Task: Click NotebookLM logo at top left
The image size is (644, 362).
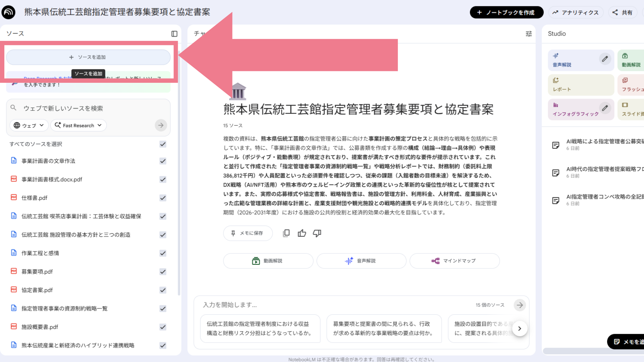Action: pyautogui.click(x=9, y=12)
